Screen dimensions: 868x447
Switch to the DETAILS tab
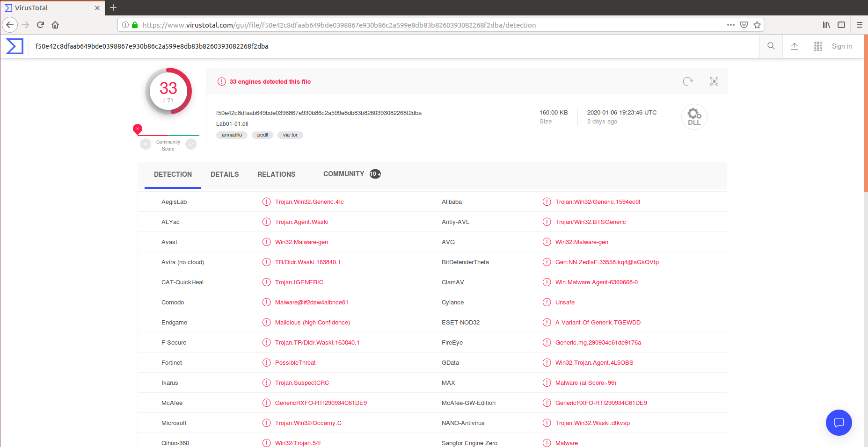pyautogui.click(x=225, y=174)
